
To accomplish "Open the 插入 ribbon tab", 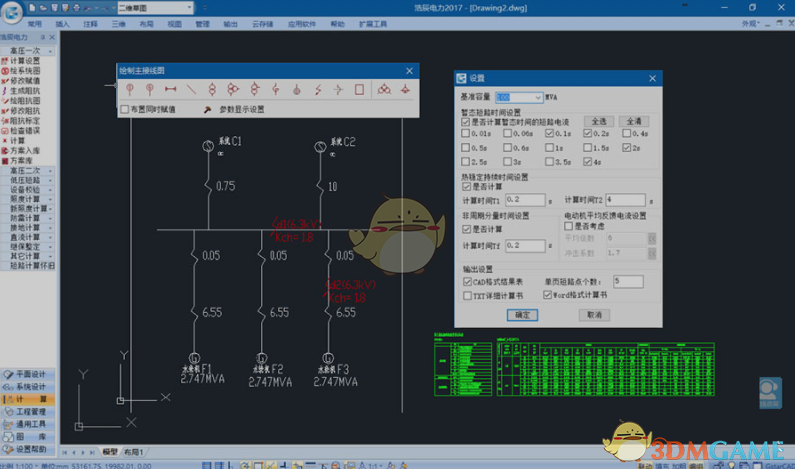I will (62, 24).
